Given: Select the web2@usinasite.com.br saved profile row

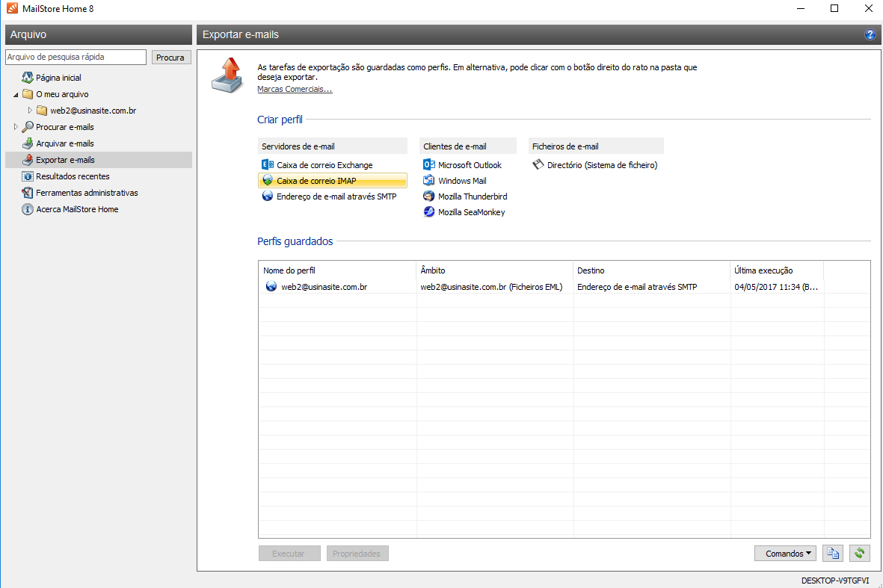Looking at the screenshot, I should [324, 287].
